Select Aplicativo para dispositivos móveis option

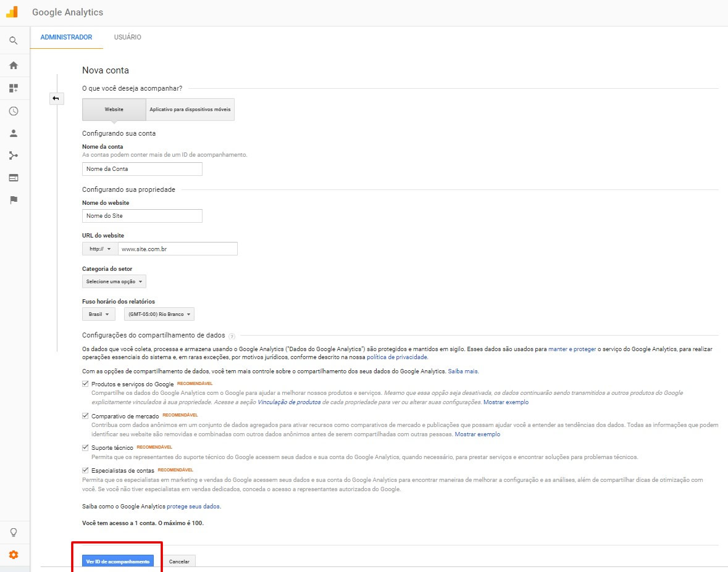point(190,109)
